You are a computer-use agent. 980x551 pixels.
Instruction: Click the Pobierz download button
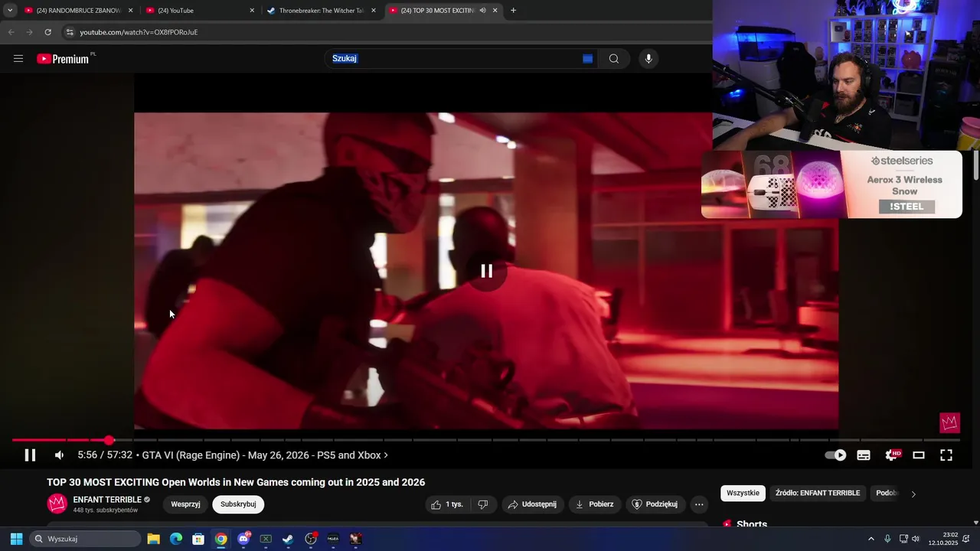coord(594,504)
